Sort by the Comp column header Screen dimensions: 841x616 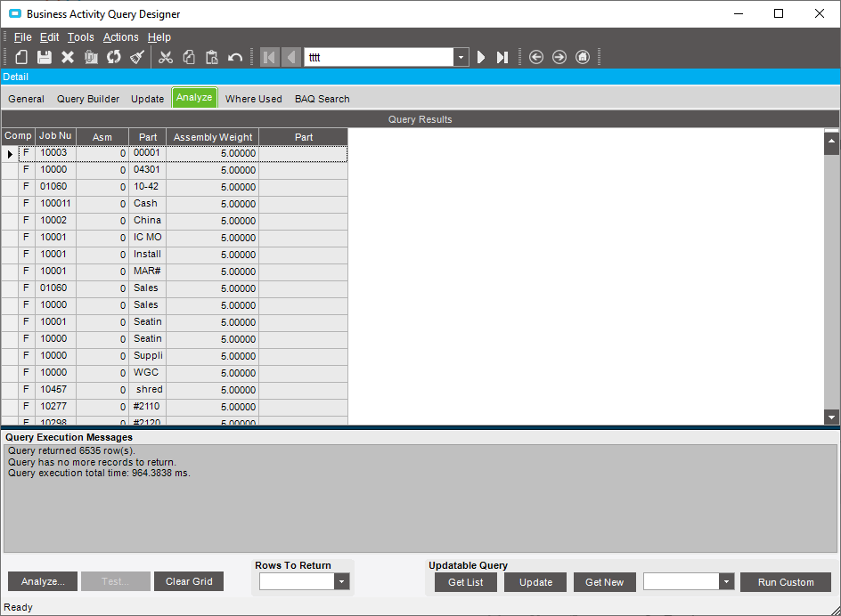(18, 136)
